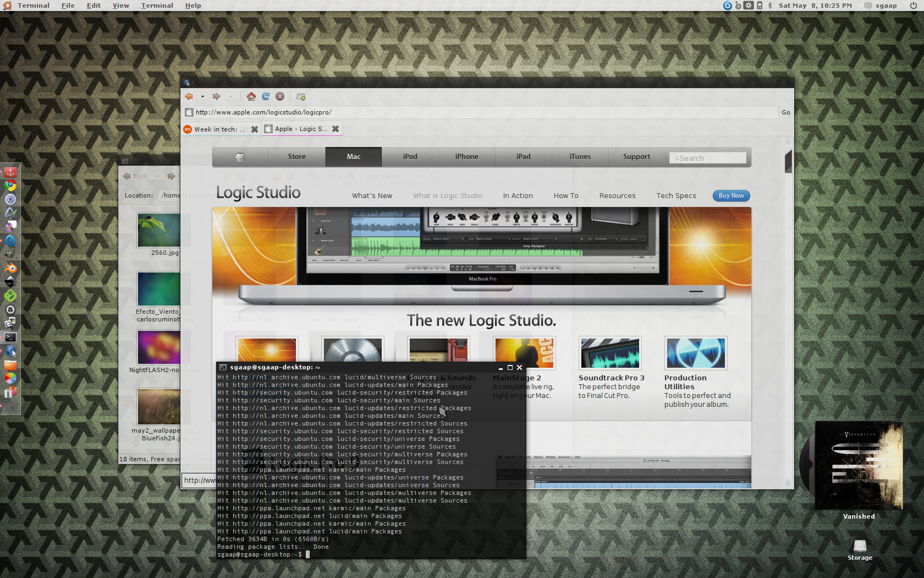Open the Support section on Apple nav
The image size is (924, 578).
tap(637, 157)
